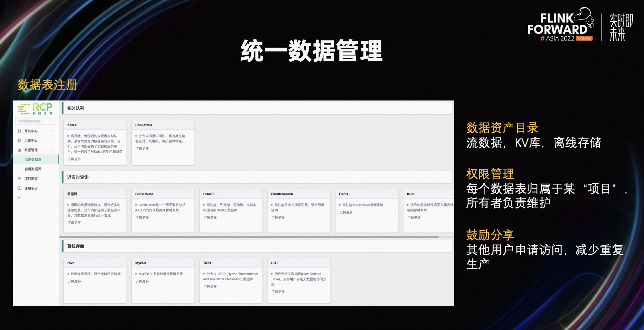Click 了解更多 in the HBASE card
This screenshot has width=644, height=330.
pyautogui.click(x=210, y=218)
